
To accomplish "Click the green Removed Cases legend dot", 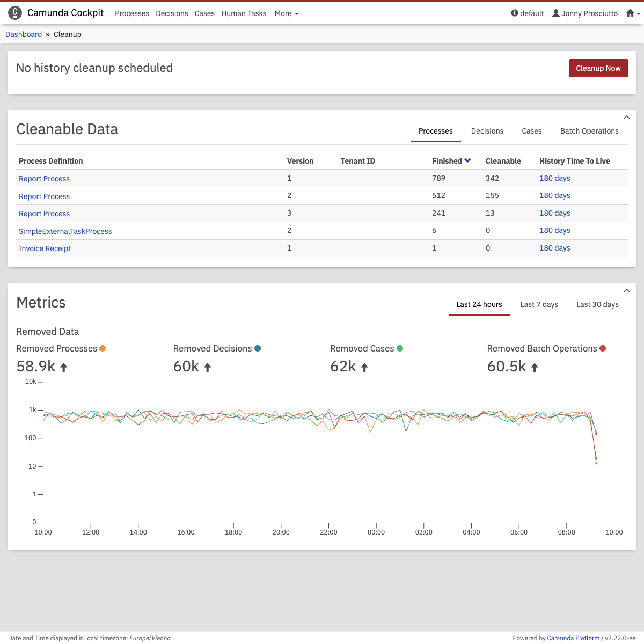I will [400, 348].
